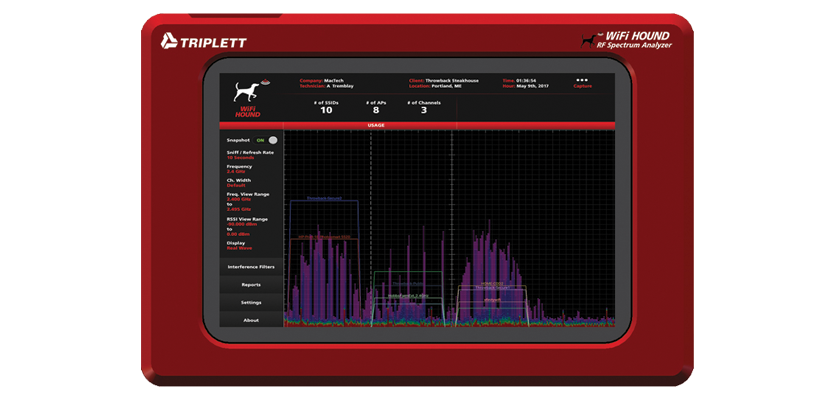Screen dimensions: 835x400
Task: Edit the -90.000 dBm RSSI lower bound
Action: coord(242,224)
